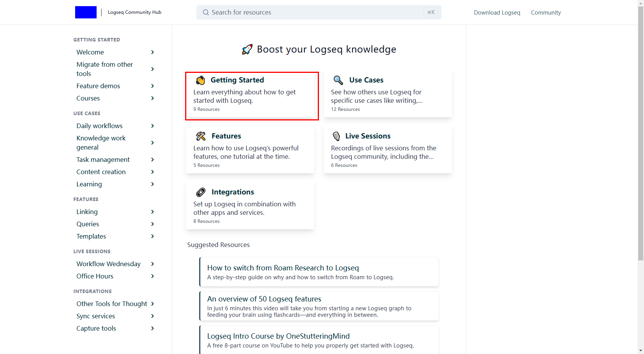644x354 pixels.
Task: Open Logseq Intro Course by OneStutteringMind
Action: 278,336
